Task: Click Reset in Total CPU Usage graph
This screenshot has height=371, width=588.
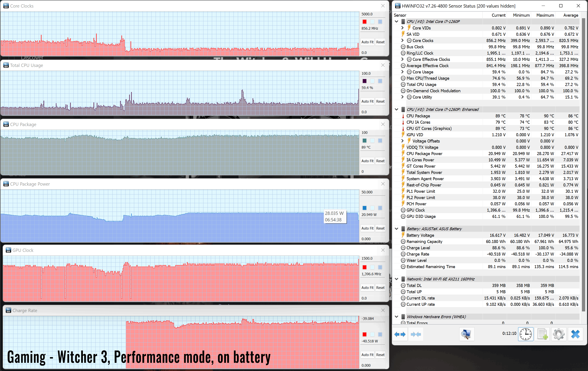Action: (x=380, y=101)
